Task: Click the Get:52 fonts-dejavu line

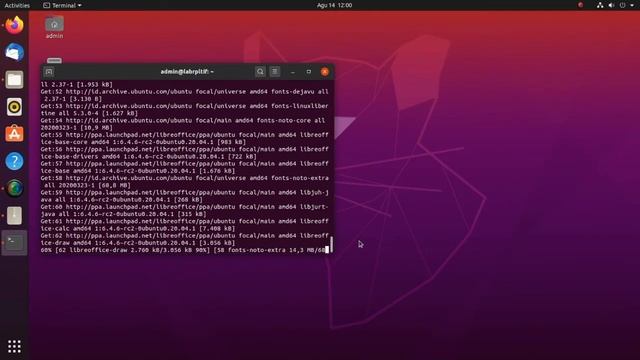Action: pos(184,95)
